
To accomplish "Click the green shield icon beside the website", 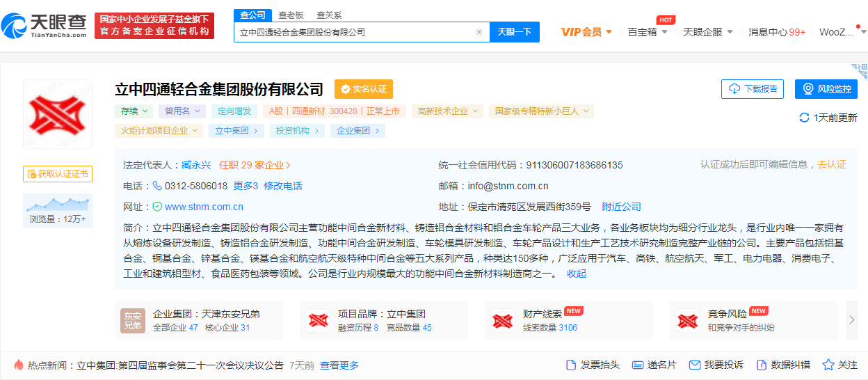I will point(157,207).
